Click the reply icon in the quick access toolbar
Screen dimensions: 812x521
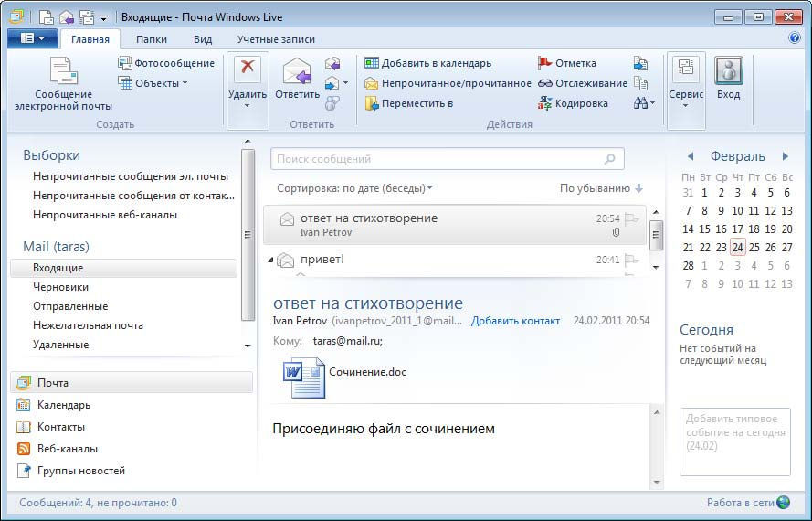pos(67,17)
